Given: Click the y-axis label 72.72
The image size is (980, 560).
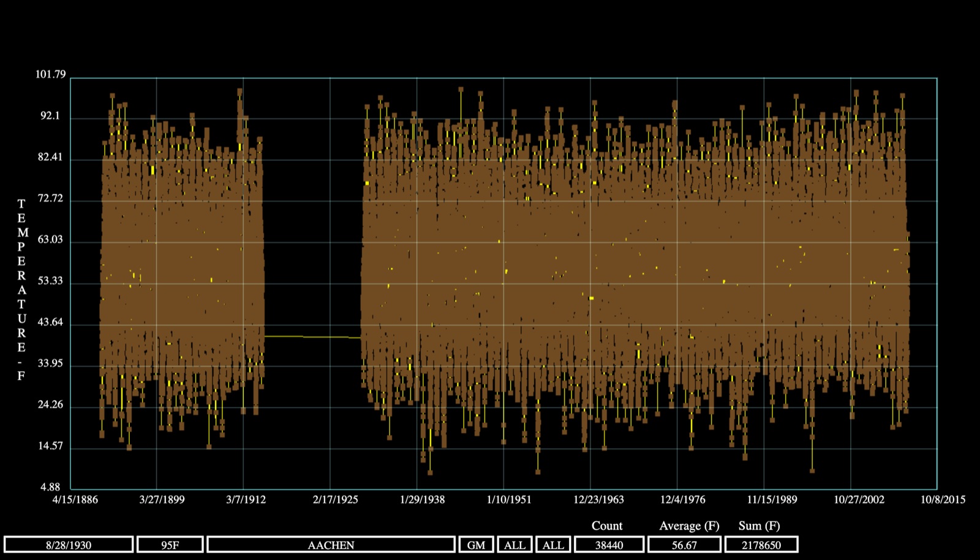Looking at the screenshot, I should (x=50, y=199).
